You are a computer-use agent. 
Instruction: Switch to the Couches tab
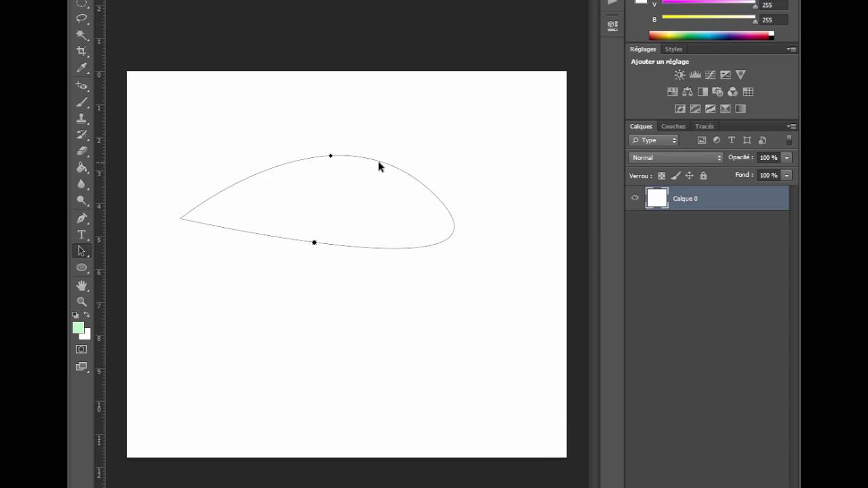(x=673, y=126)
